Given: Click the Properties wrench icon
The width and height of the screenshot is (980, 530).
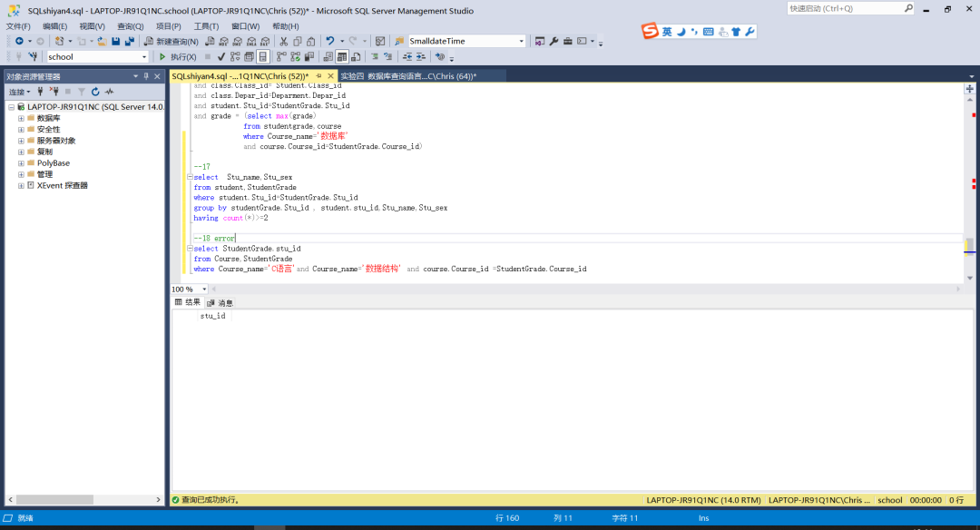Looking at the screenshot, I should point(554,41).
